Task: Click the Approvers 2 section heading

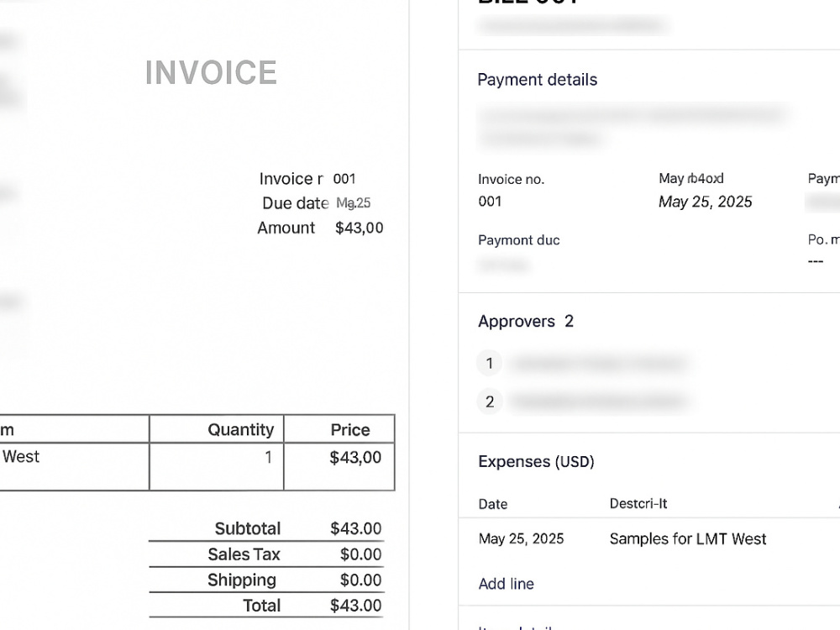Action: click(526, 322)
